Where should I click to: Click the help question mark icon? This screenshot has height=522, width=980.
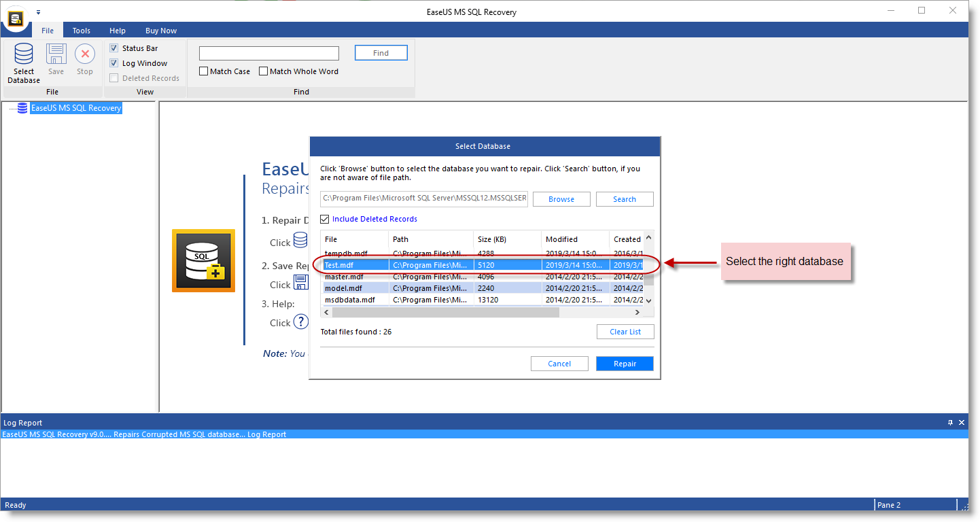300,321
